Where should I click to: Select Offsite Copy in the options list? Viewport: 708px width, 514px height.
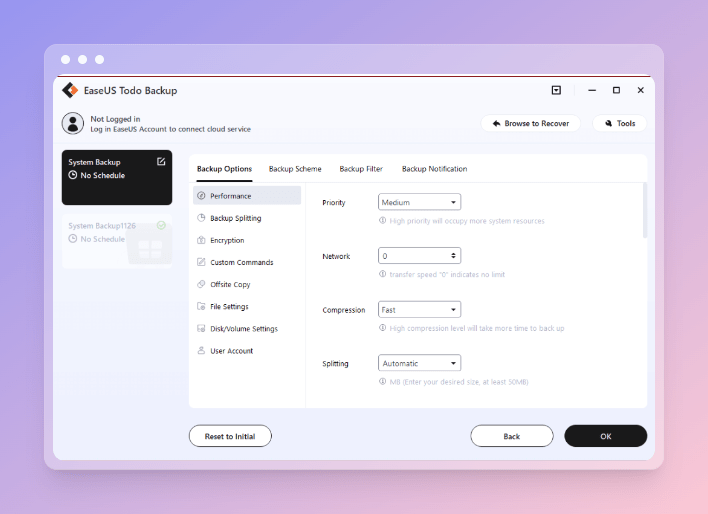coord(247,284)
